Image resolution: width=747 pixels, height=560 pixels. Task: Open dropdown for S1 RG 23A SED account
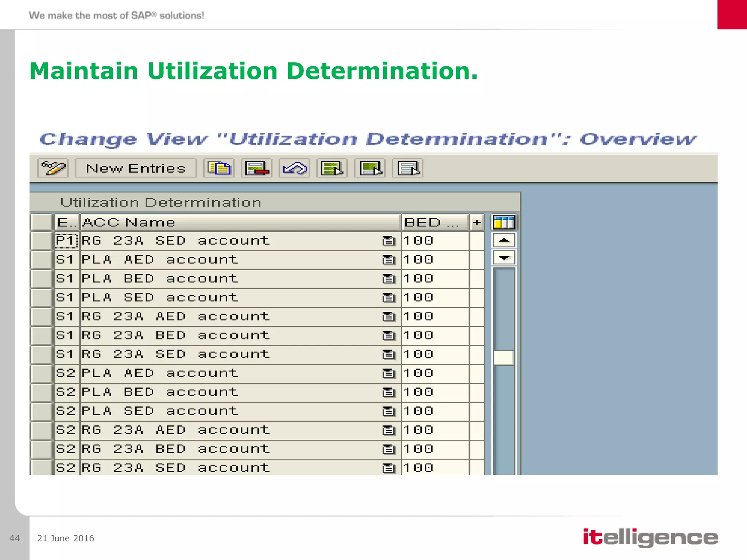tap(389, 355)
